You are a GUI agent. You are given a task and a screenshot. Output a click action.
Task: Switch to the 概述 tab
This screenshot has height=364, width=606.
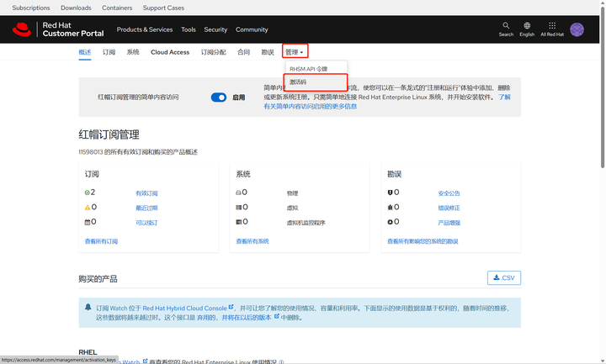coord(85,52)
